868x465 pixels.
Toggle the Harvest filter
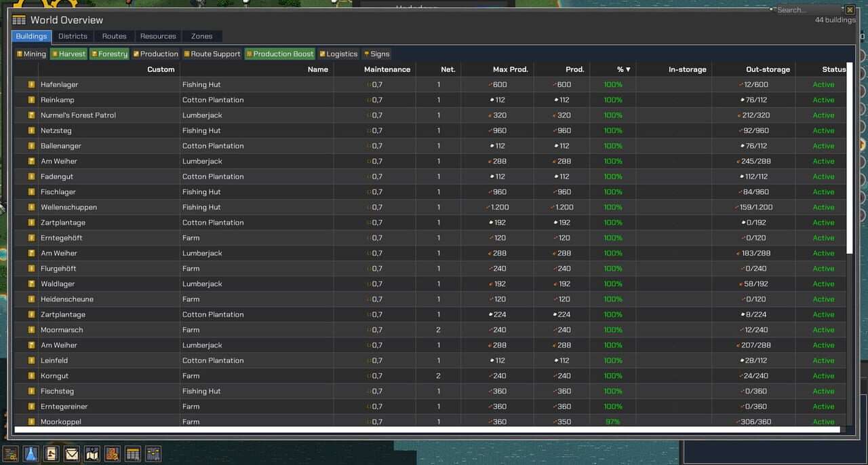(x=68, y=54)
